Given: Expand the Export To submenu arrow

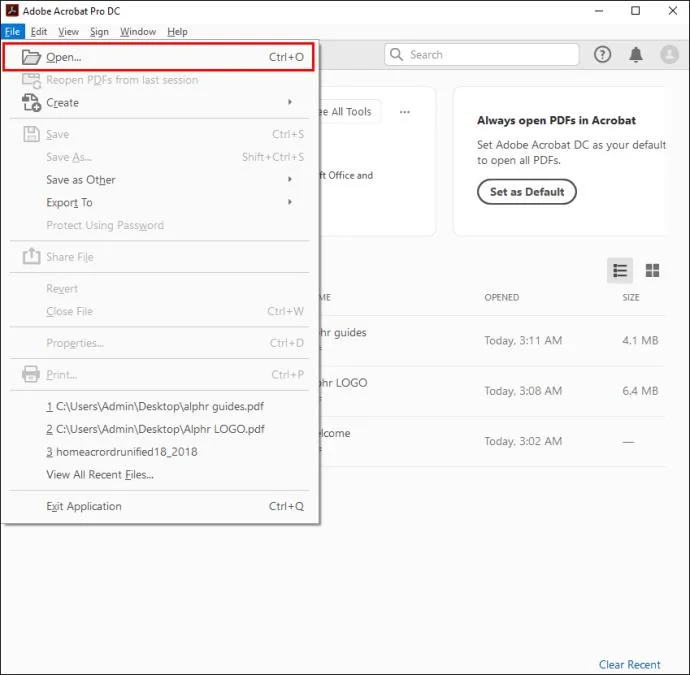Looking at the screenshot, I should tap(290, 202).
